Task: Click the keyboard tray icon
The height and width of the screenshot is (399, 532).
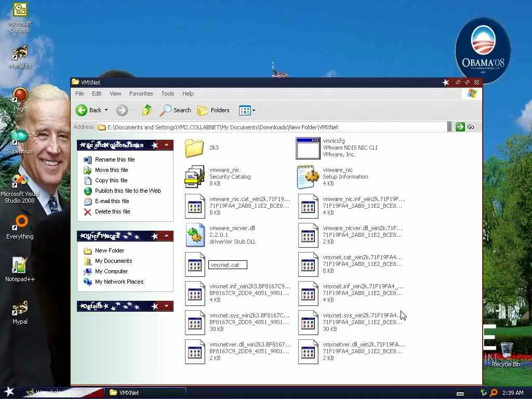Action: pyautogui.click(x=460, y=394)
